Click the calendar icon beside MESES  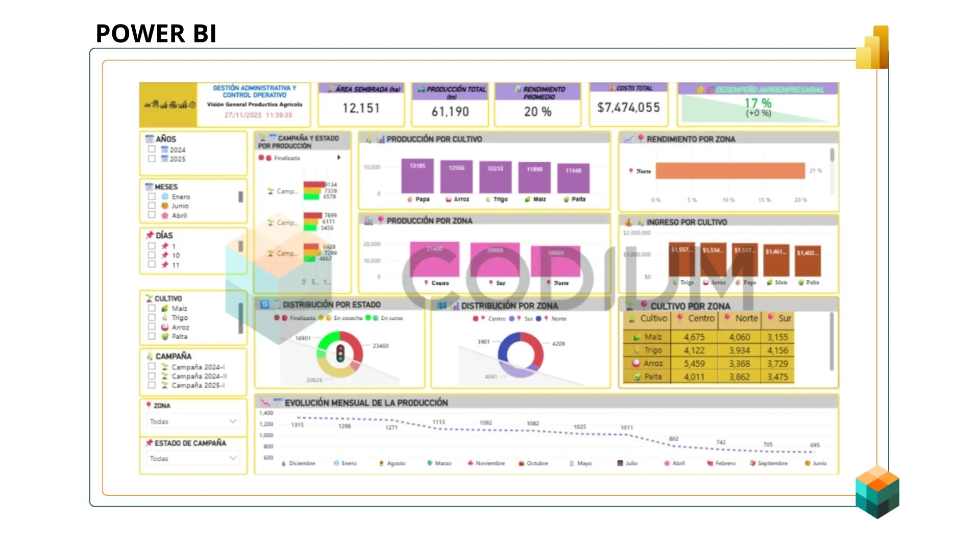pos(149,187)
